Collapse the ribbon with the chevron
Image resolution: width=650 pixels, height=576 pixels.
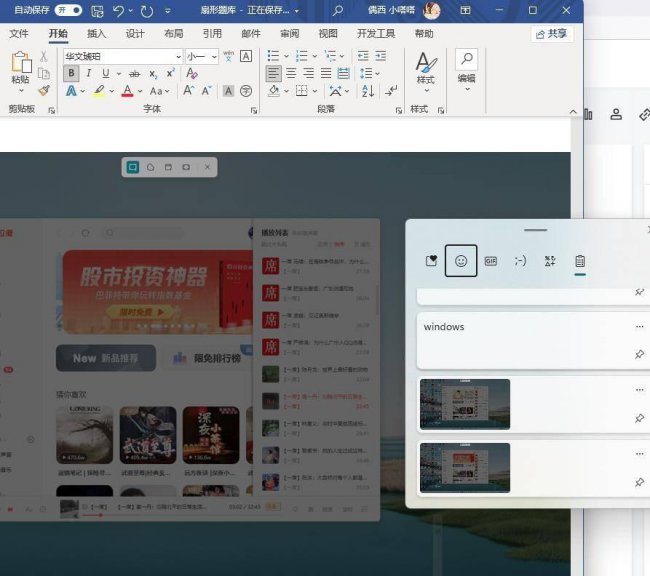pyautogui.click(x=573, y=112)
